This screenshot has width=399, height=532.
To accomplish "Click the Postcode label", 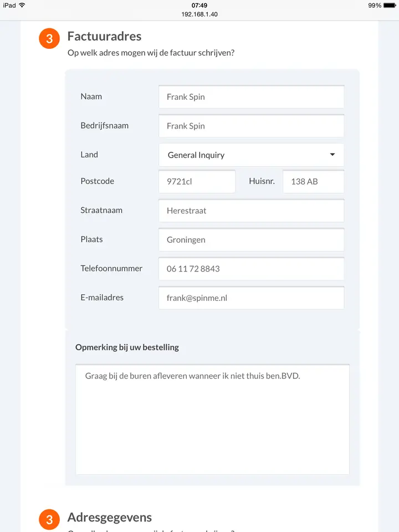I will (x=98, y=181).
